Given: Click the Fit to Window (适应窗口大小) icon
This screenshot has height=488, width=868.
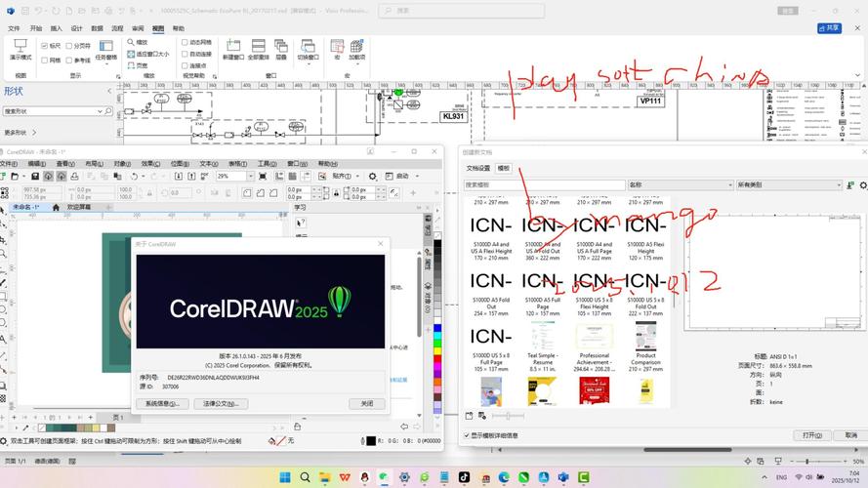Looking at the screenshot, I should [131, 54].
